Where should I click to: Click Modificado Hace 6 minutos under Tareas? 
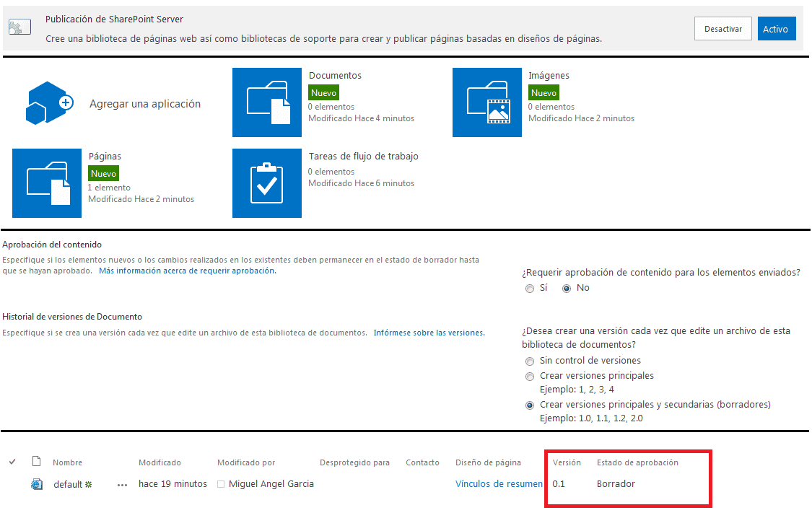tap(362, 183)
